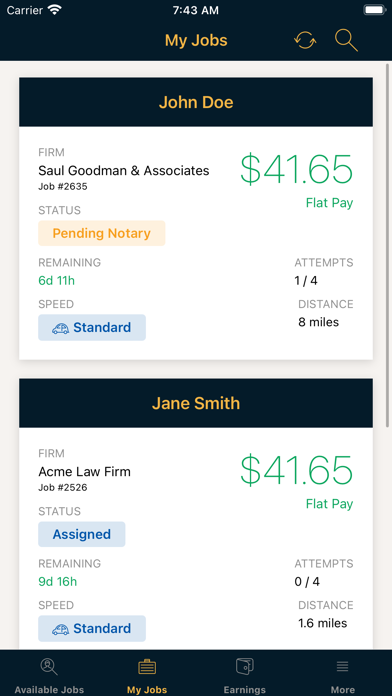Viewport: 392px width, 696px height.
Task: Tap the Wi-Fi status bar icon
Action: tap(55, 10)
